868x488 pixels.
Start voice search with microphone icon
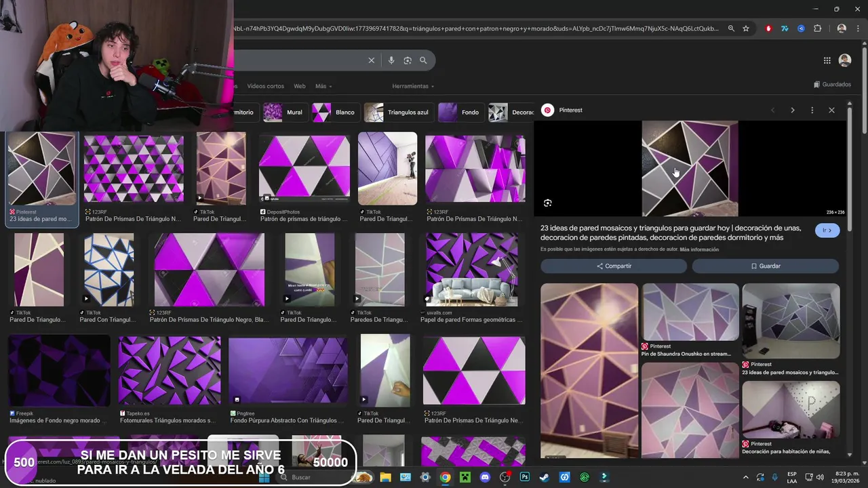point(391,60)
